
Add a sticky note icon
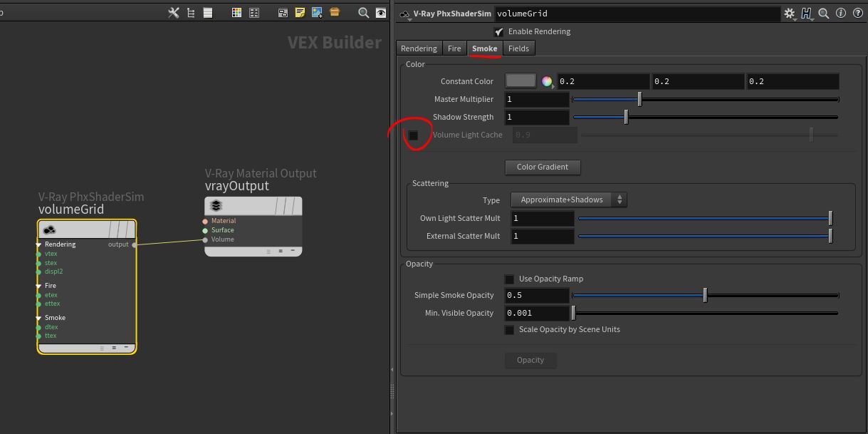pos(300,13)
